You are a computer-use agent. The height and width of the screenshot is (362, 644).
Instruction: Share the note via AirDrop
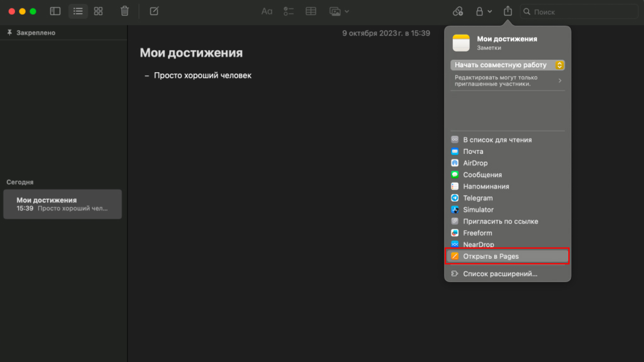click(x=475, y=163)
